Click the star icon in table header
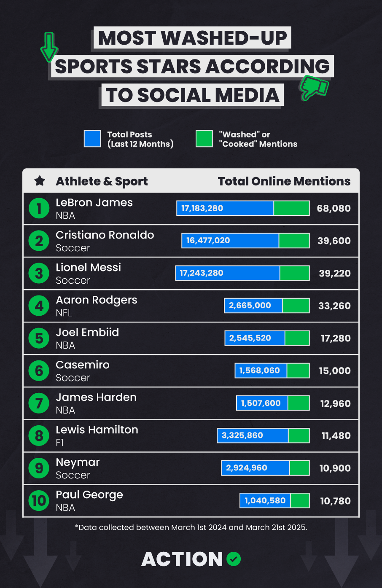This screenshot has width=382, height=588. tap(40, 181)
